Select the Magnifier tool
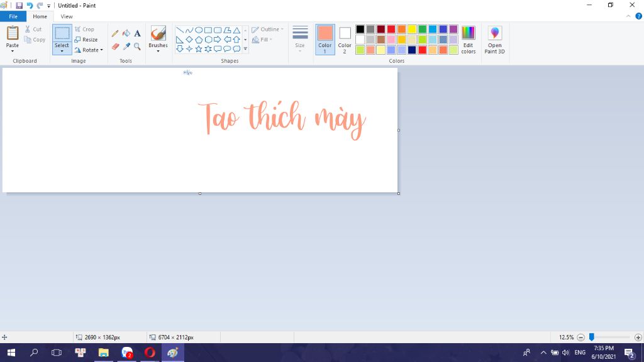This screenshot has width=644, height=362. point(137,47)
